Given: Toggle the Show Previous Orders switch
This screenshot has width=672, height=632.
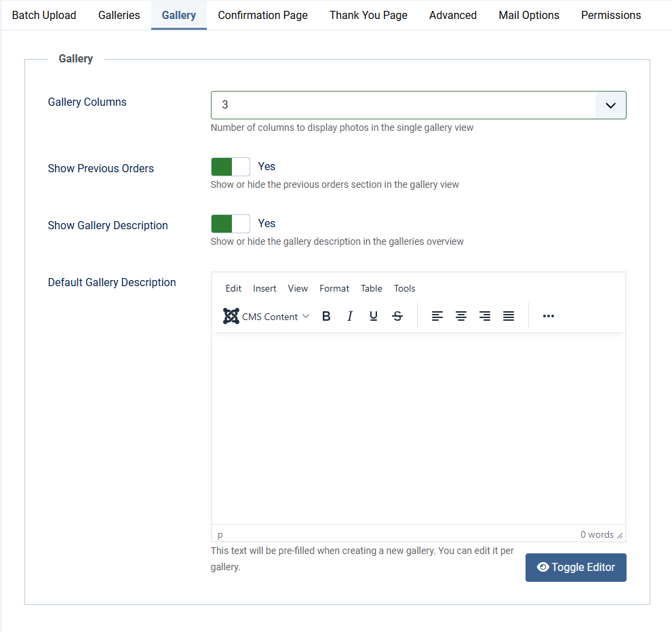Looking at the screenshot, I should click(231, 167).
